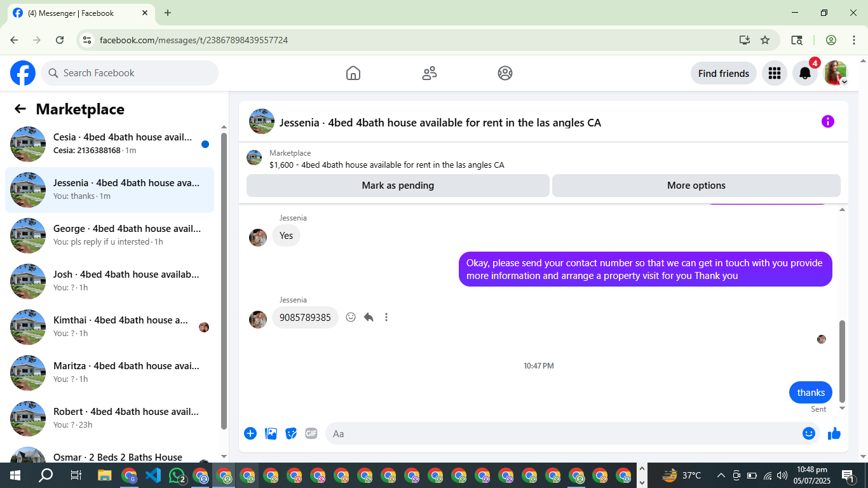Click the Jessenia listing thumbnail in header

(262, 121)
